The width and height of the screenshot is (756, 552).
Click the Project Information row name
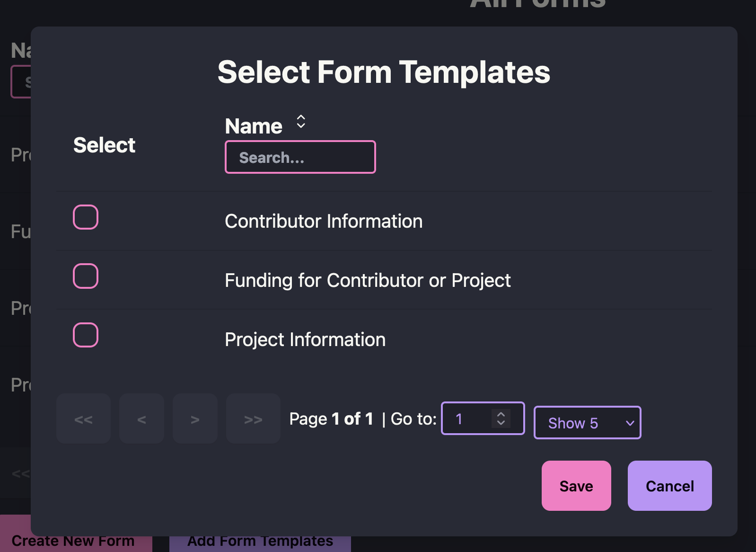305,340
